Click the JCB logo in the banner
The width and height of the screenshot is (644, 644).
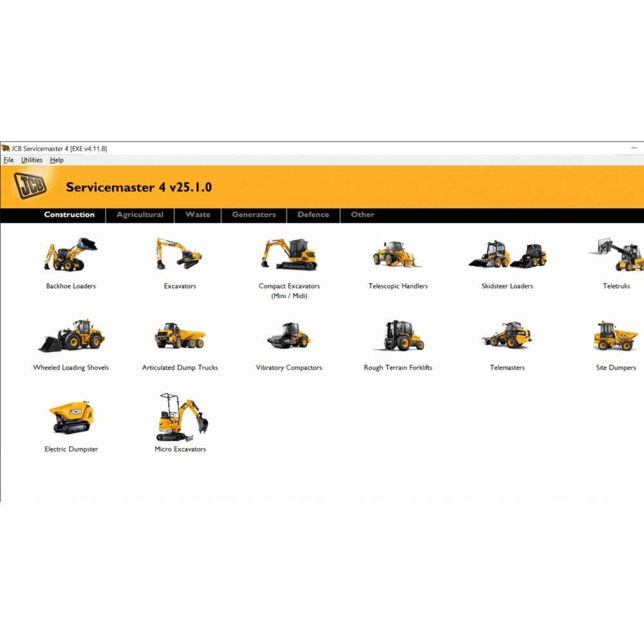(x=30, y=185)
